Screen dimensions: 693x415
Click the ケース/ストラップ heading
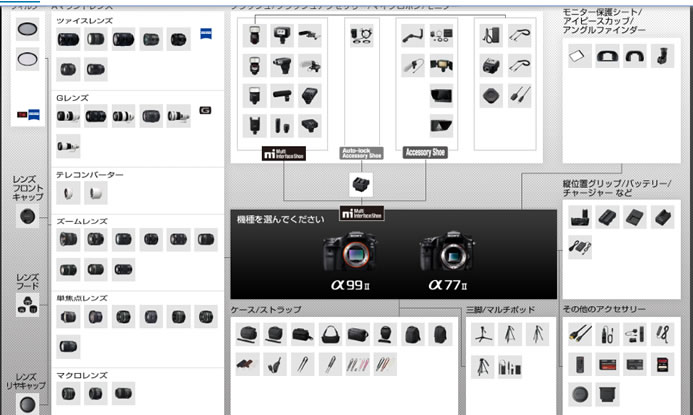(266, 310)
